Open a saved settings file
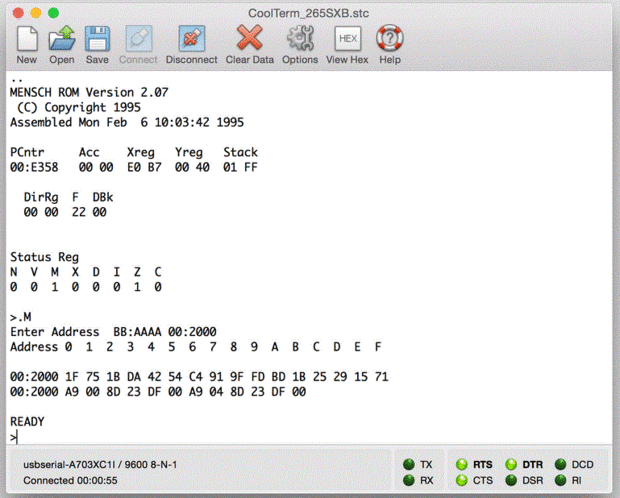This screenshot has width=620, height=498. click(62, 39)
